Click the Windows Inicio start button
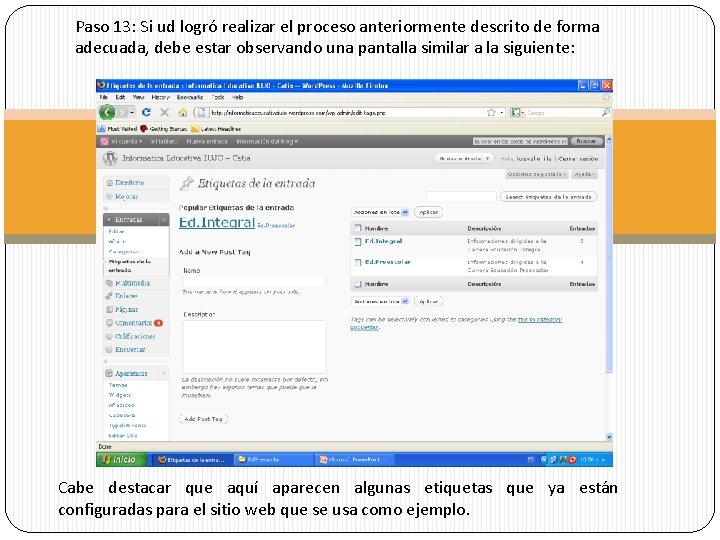Image resolution: width=720 pixels, height=540 pixels. point(121,460)
